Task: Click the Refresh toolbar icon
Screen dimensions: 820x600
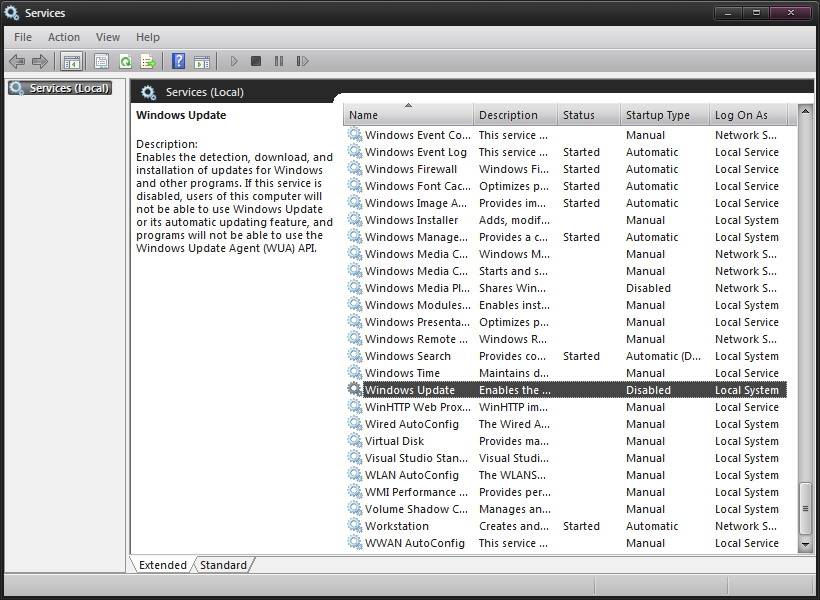Action: coord(125,62)
